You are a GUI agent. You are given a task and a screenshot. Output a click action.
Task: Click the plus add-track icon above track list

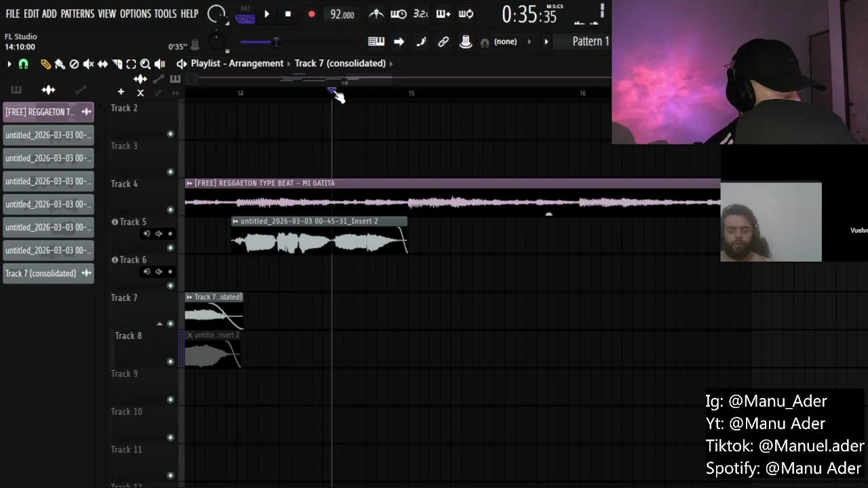pos(121,92)
